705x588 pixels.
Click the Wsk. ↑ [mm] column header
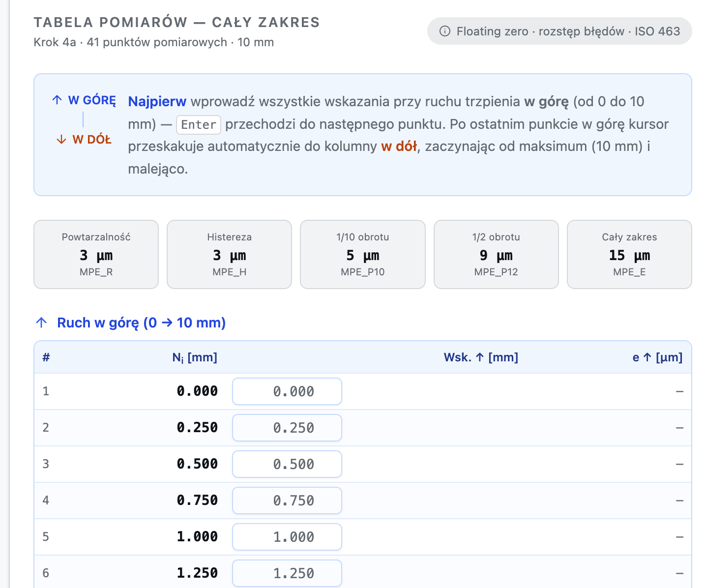click(x=481, y=357)
